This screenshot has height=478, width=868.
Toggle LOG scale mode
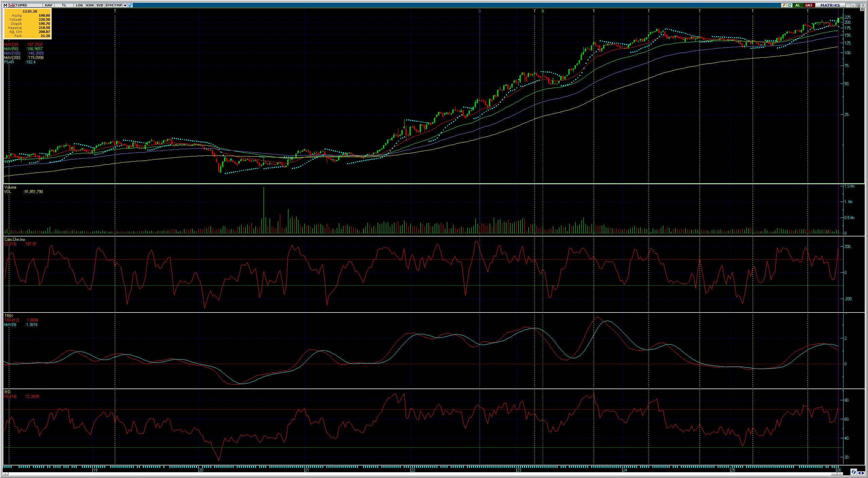click(x=79, y=5)
